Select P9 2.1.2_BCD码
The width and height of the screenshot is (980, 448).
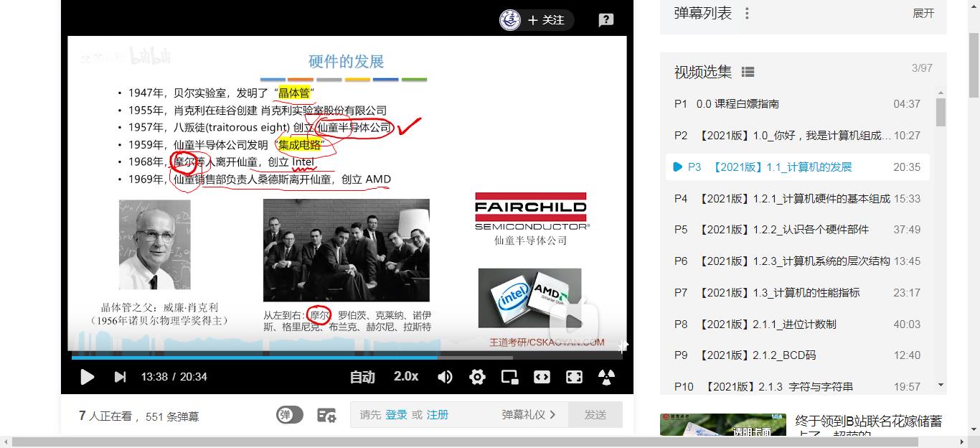798,355
